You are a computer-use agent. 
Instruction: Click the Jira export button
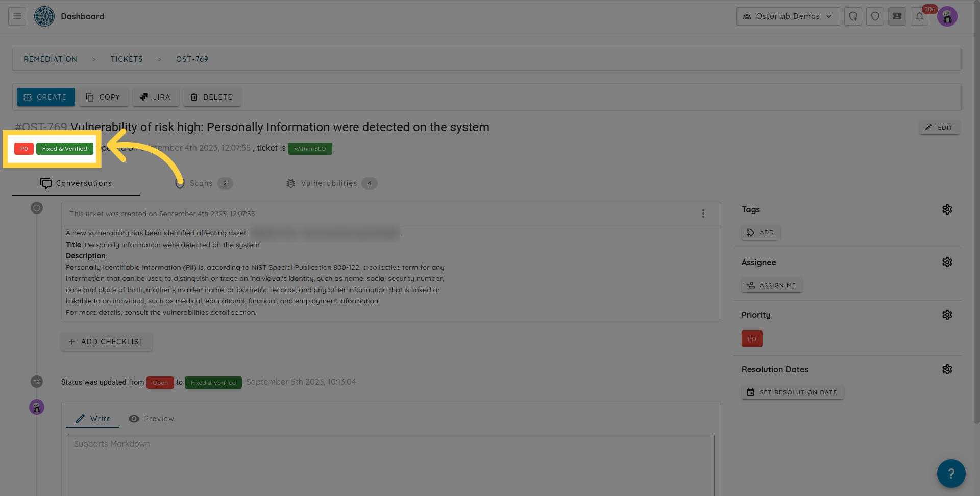click(156, 97)
